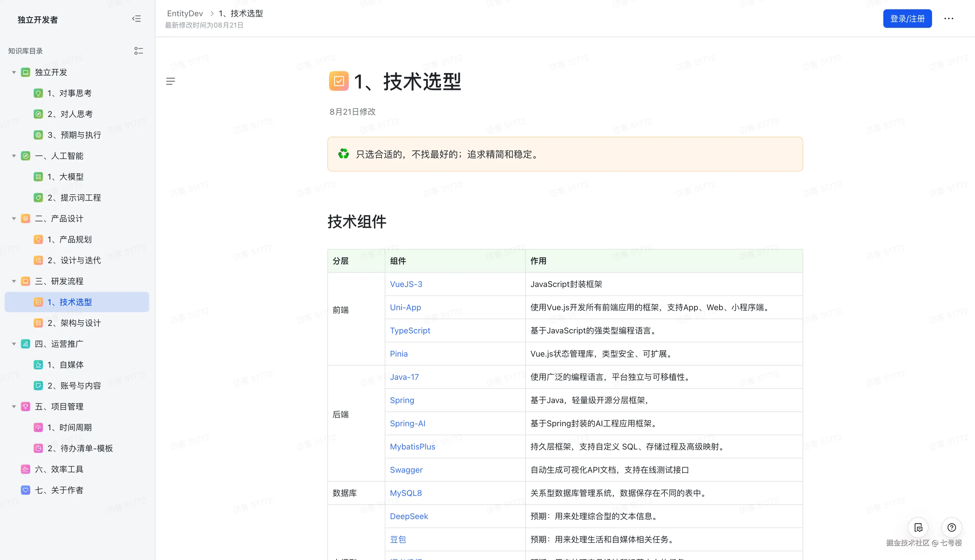Open the EntityDev breadcrumb item

[x=185, y=13]
